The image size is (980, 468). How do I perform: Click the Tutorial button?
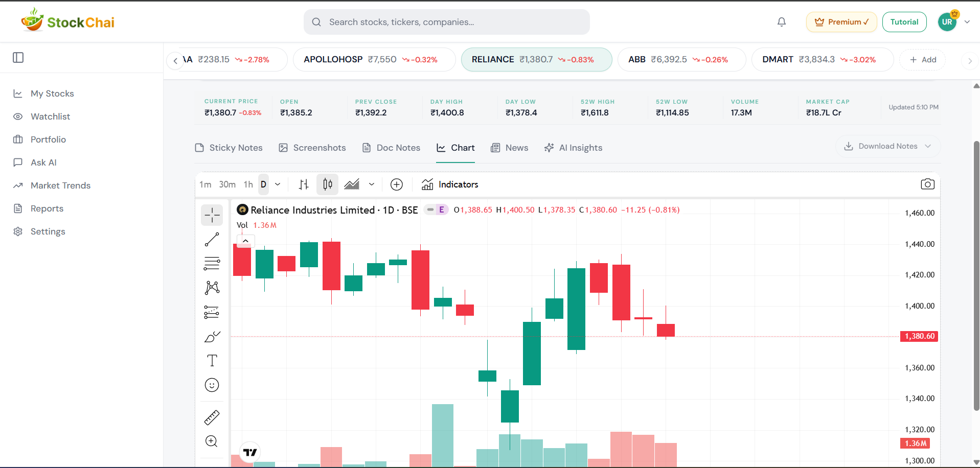904,21
